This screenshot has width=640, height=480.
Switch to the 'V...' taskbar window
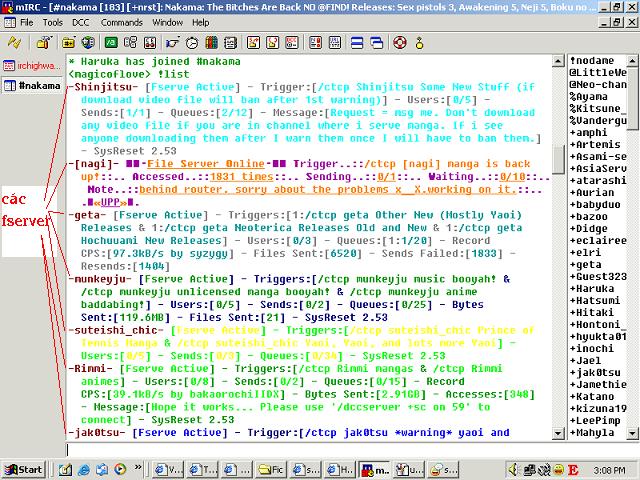click(x=169, y=470)
